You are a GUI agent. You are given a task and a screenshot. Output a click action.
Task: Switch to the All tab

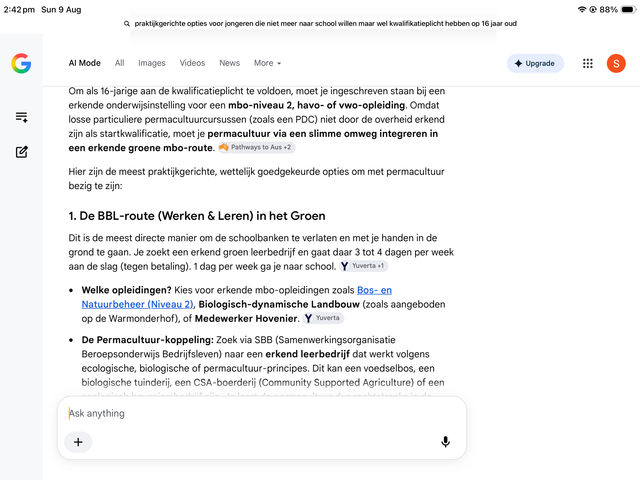119,63
